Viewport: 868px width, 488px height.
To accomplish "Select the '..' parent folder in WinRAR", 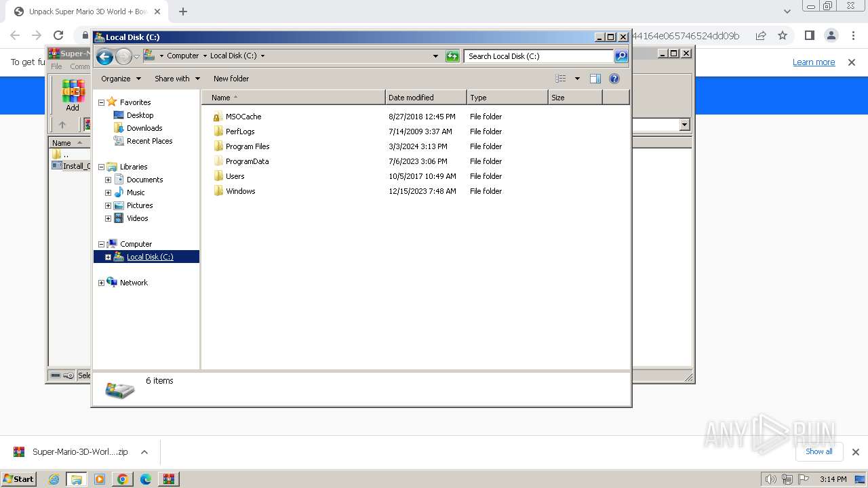I will pyautogui.click(x=65, y=155).
